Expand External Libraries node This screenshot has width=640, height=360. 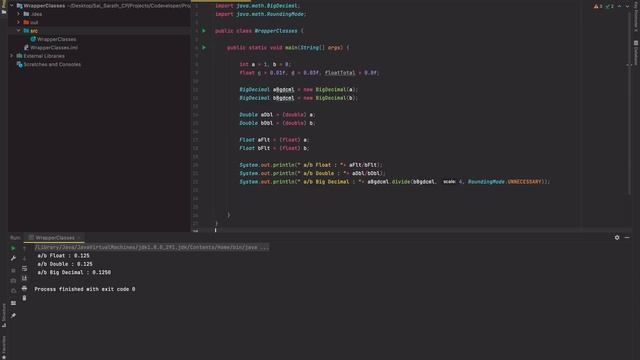pos(11,56)
